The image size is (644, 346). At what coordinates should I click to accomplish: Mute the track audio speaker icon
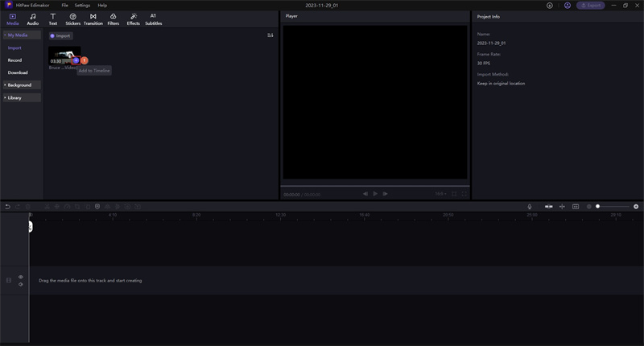[x=21, y=284]
